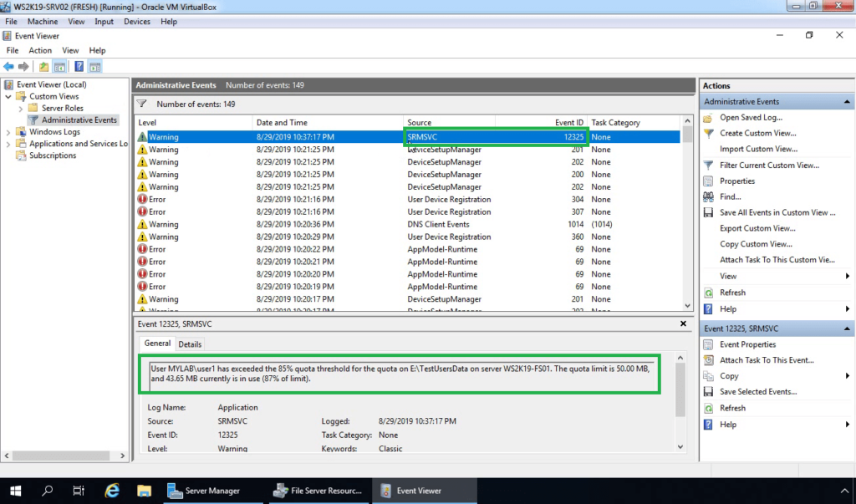Click Help icon under Event 12325 actions

click(x=708, y=425)
